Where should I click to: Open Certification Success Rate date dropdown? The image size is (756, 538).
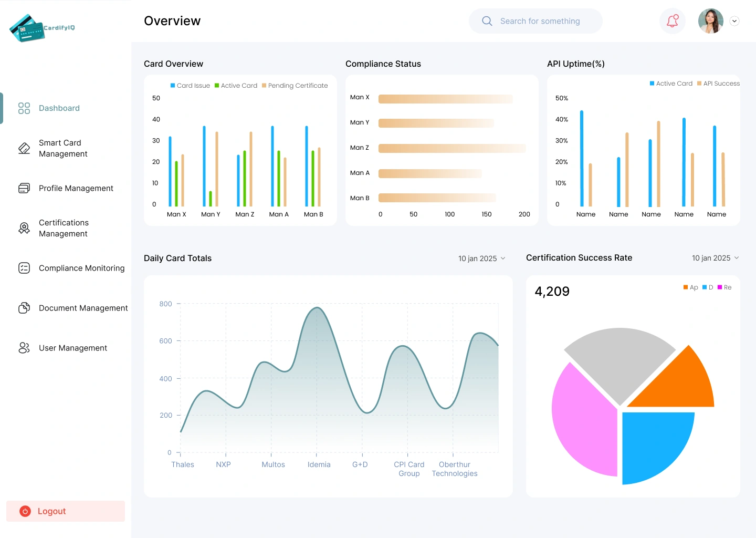pos(715,258)
